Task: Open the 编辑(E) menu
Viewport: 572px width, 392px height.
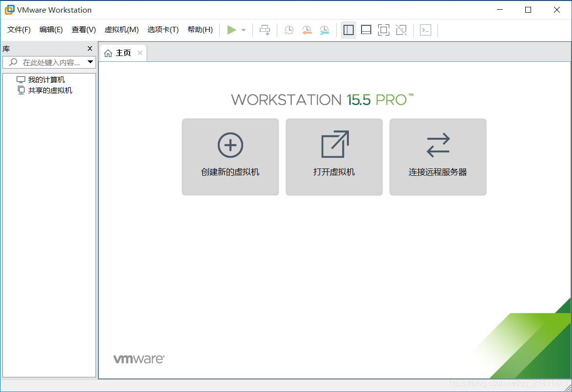Action: (x=51, y=30)
